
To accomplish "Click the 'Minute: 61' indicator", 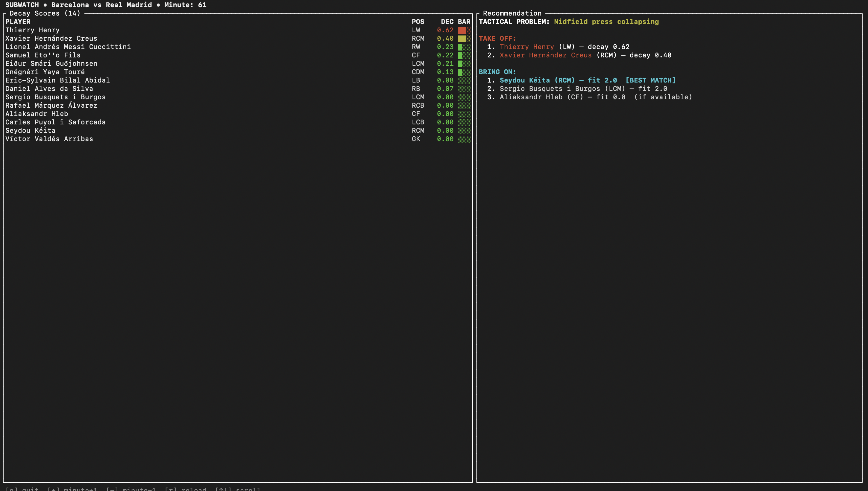I will tap(185, 5).
